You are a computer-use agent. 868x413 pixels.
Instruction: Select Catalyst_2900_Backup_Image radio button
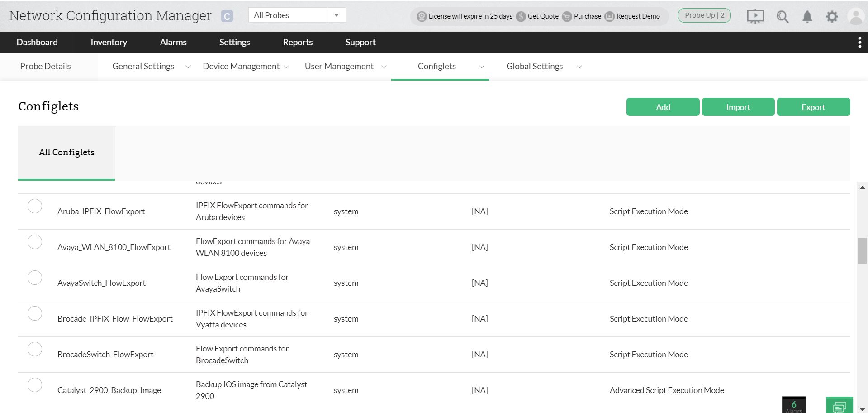35,385
